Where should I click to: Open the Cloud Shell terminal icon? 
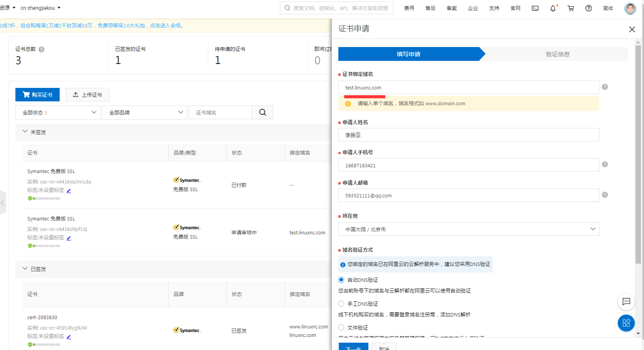535,8
